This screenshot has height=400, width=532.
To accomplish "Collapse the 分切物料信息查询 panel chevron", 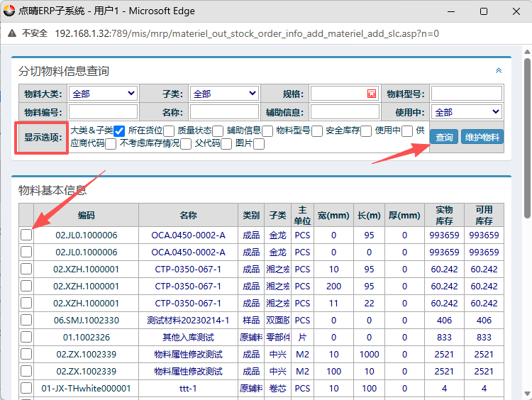I will pyautogui.click(x=499, y=71).
